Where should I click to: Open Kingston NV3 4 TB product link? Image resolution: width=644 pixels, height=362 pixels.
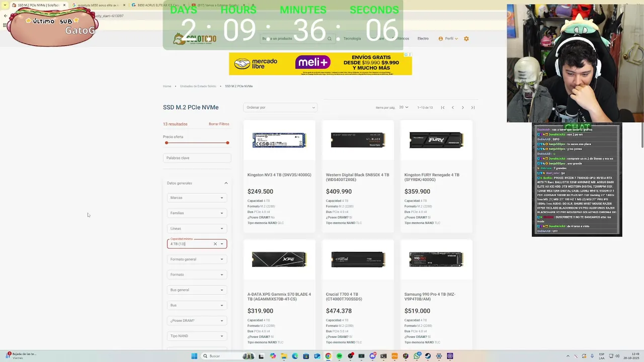(x=279, y=175)
